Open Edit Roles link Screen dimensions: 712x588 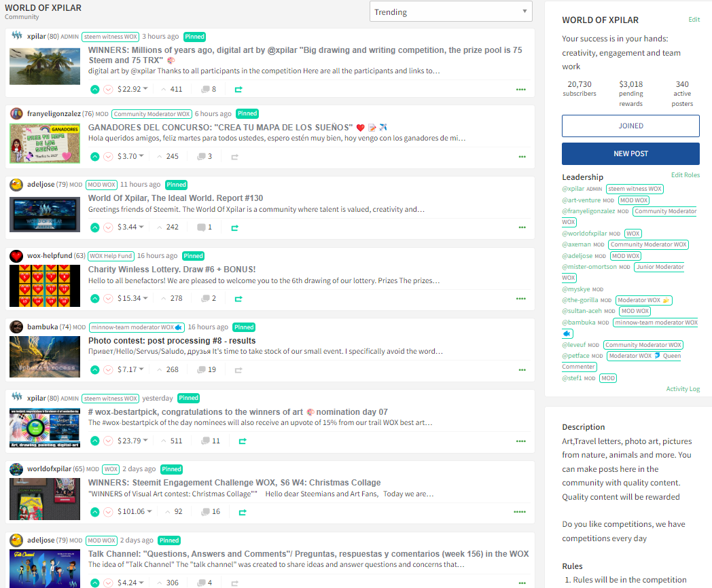686,175
